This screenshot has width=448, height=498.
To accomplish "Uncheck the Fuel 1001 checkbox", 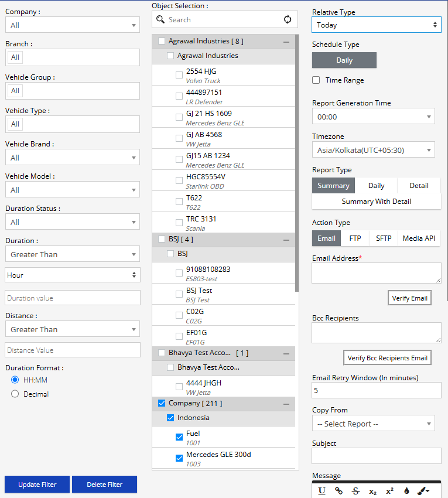I will [x=179, y=437].
